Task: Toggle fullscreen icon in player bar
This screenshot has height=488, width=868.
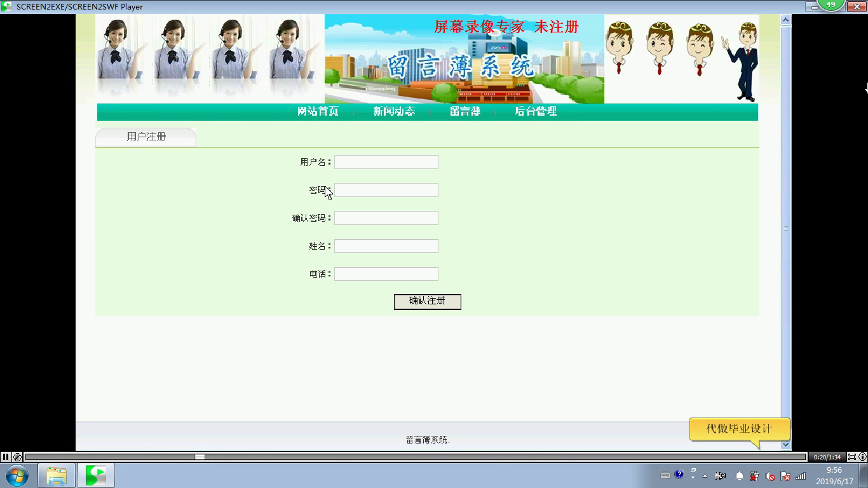Action: 852,457
